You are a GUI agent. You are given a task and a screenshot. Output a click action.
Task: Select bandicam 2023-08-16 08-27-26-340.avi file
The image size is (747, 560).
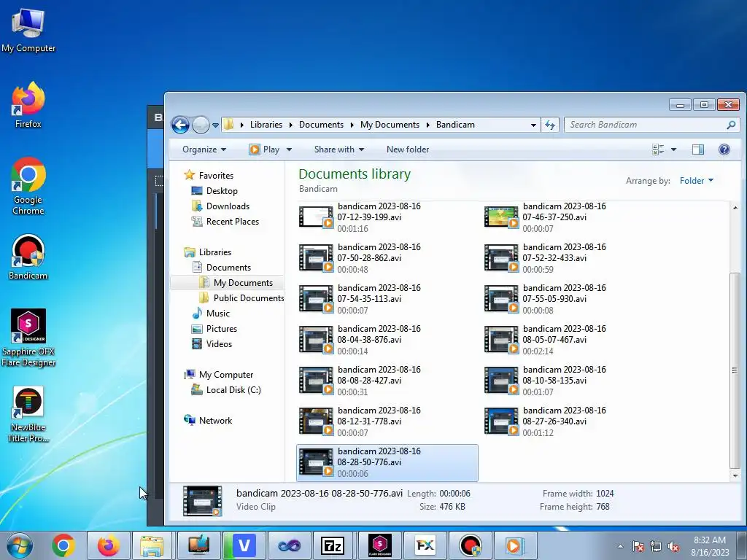pos(572,421)
